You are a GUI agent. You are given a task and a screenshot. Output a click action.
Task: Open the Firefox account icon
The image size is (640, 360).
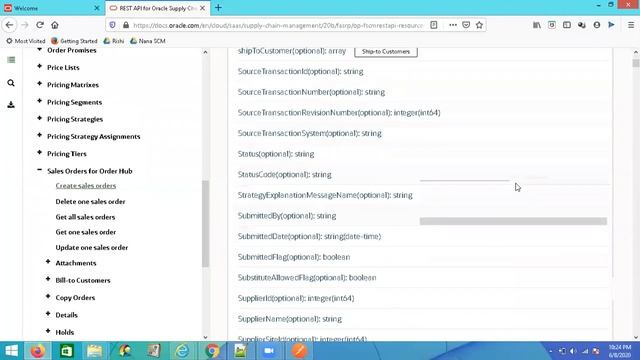(x=597, y=25)
